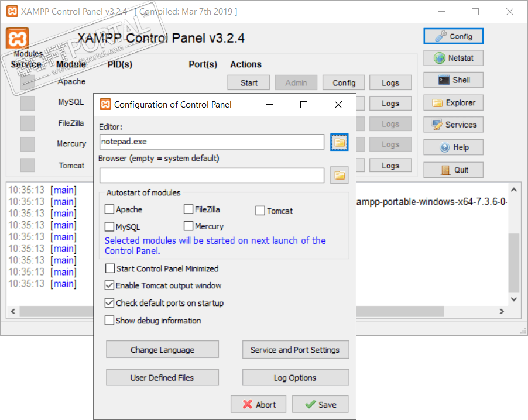Open Tomcat Logs
Screen dimensions: 528x420
click(390, 165)
